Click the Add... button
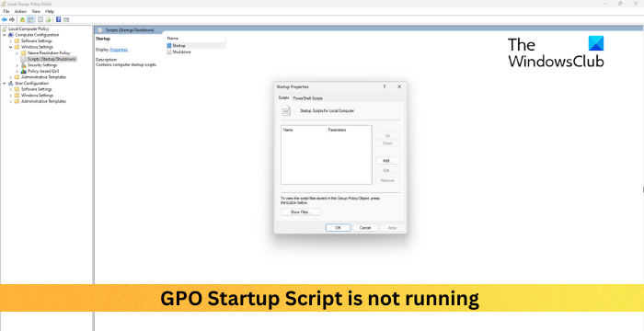The image size is (644, 331). (x=387, y=161)
